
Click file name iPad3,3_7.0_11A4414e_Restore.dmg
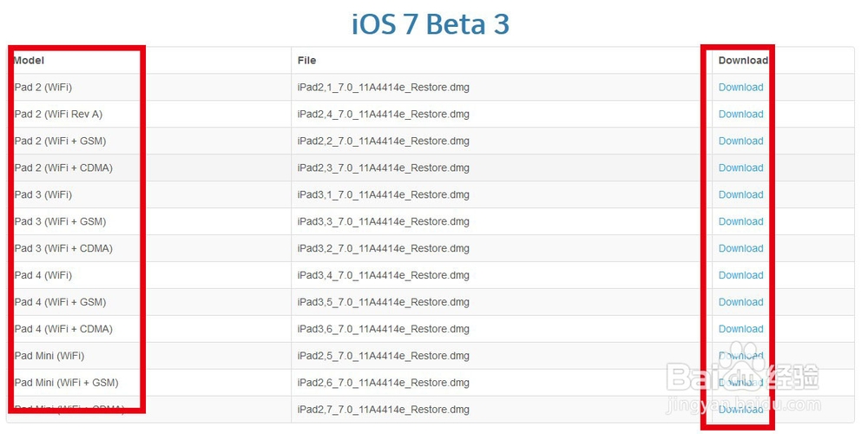pos(383,221)
